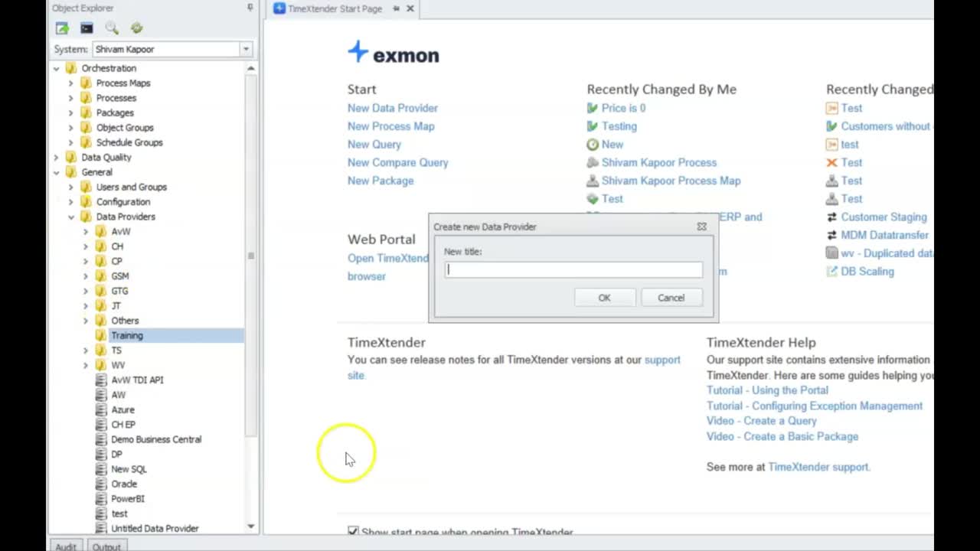Pin the Object Explorer panel
The height and width of the screenshot is (551, 980).
point(250,8)
